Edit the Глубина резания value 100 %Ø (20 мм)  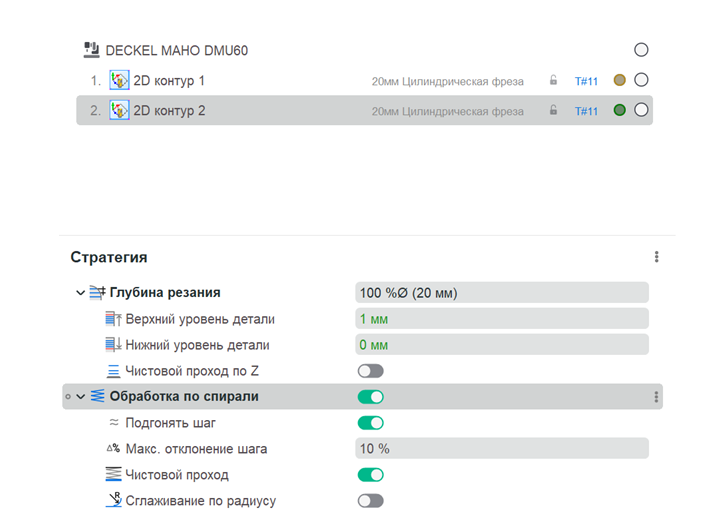click(502, 292)
